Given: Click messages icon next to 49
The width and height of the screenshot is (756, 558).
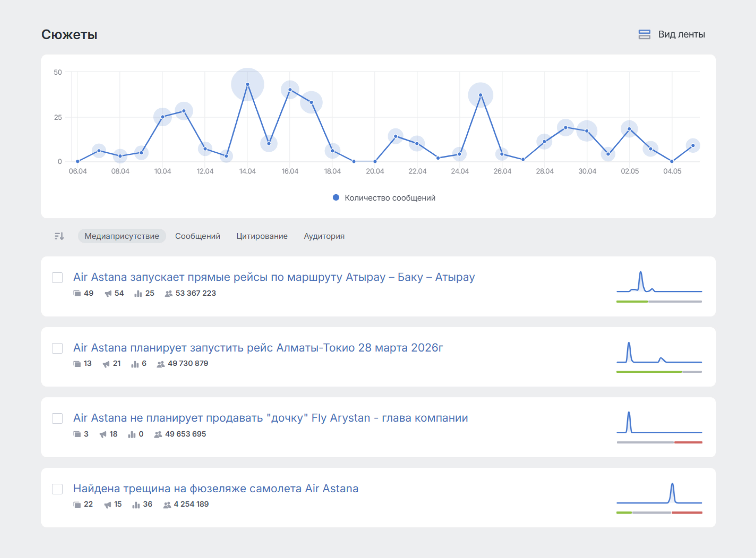Looking at the screenshot, I should point(77,293).
